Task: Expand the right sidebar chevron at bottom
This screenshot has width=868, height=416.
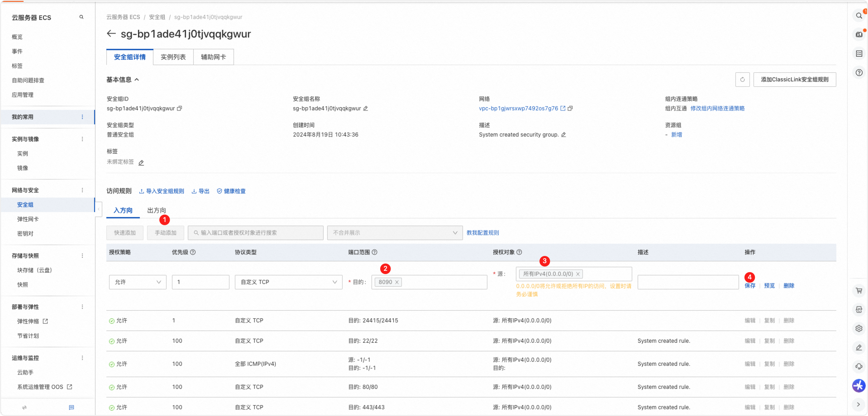Action: tap(858, 405)
